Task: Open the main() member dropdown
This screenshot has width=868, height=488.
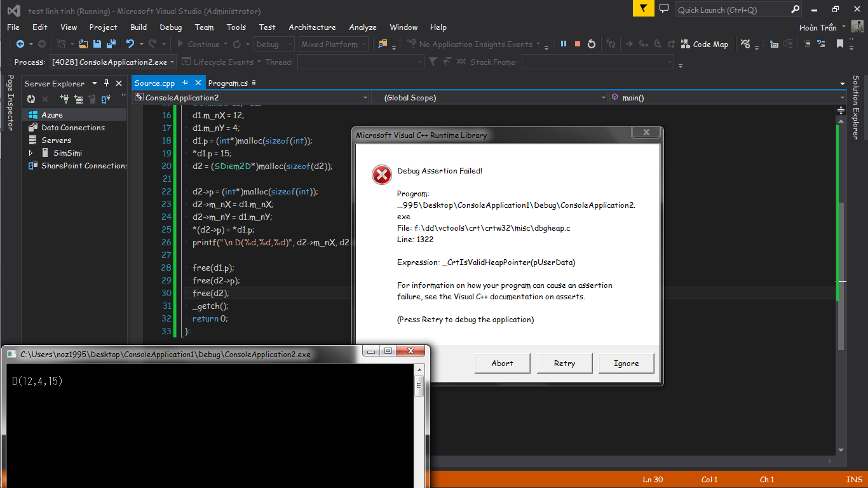Action: (843, 98)
